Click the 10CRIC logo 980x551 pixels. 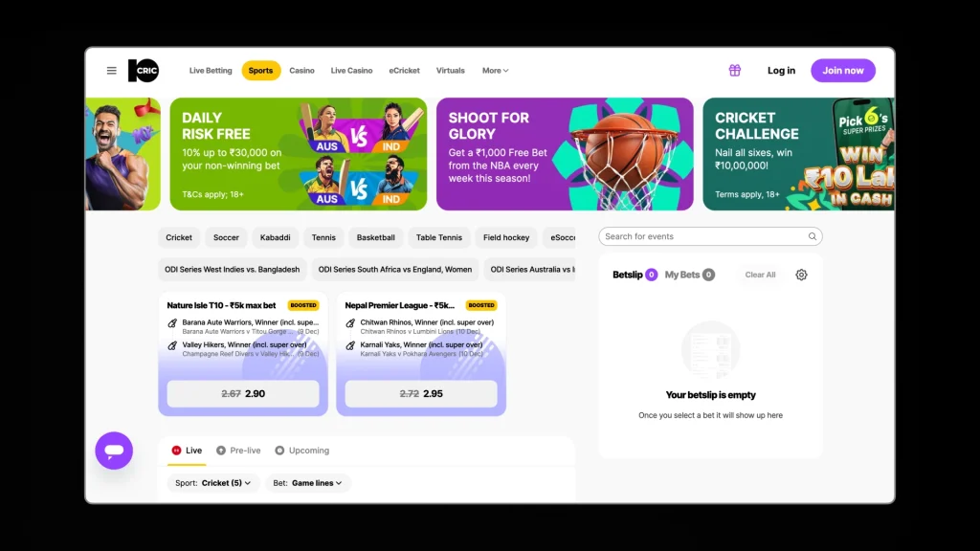[x=144, y=71]
